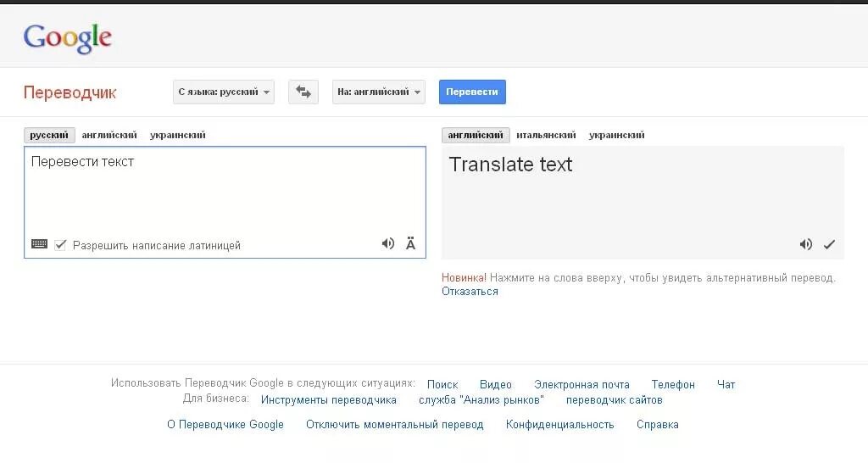The height and width of the screenshot is (463, 868).
Task: Select target tab английский
Action: (x=476, y=135)
